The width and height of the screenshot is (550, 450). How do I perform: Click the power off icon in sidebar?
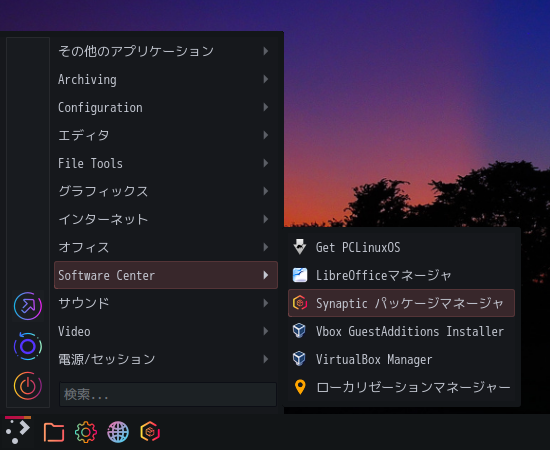coord(28,386)
